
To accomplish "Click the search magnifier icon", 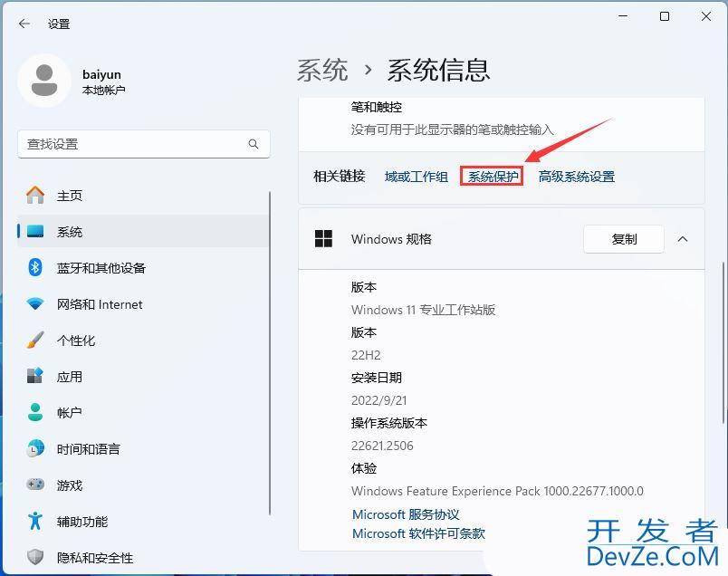I will coord(253,144).
